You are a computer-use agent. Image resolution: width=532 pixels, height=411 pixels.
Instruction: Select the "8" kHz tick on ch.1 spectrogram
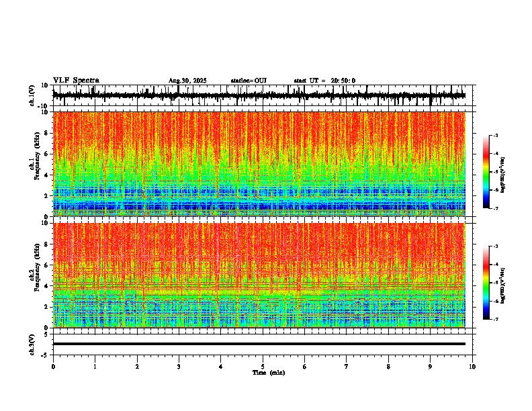[x=47, y=133]
